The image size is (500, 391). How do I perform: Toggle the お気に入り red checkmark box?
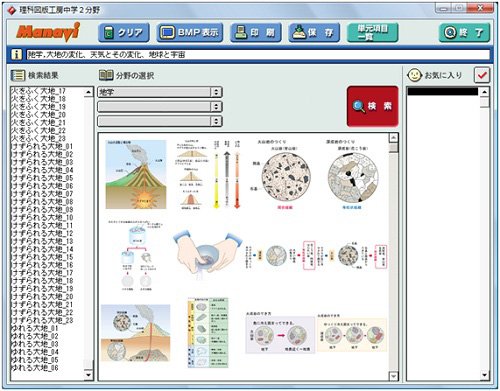(482, 75)
